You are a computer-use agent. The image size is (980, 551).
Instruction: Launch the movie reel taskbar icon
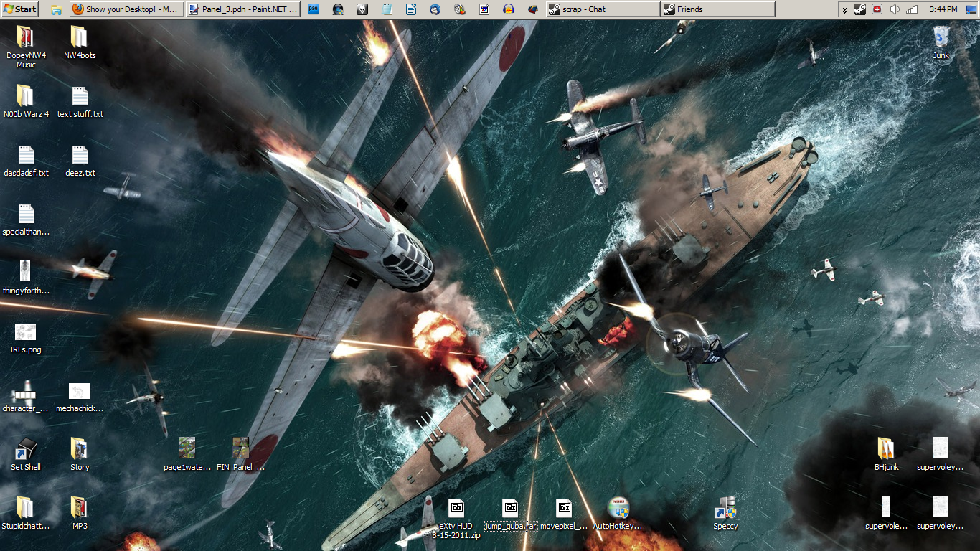pos(460,9)
